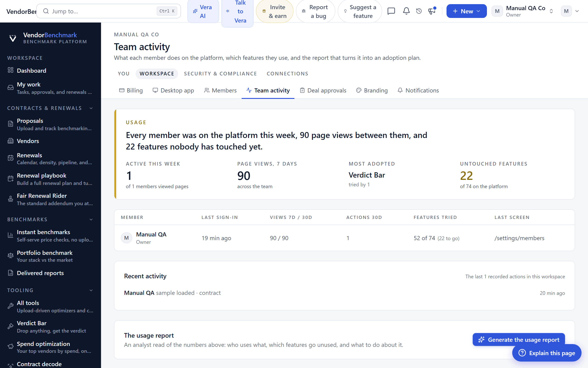Open the user profile menu chevron
Image resolution: width=588 pixels, height=368 pixels.
point(577,11)
